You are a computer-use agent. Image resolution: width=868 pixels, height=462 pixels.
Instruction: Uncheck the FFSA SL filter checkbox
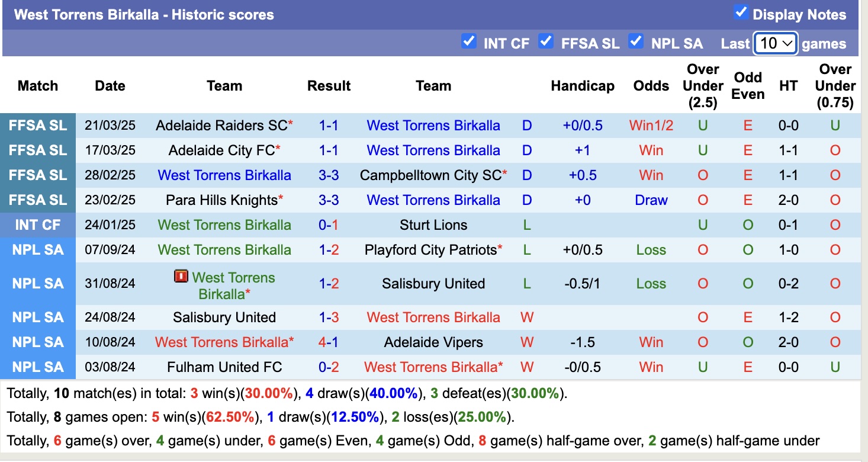pyautogui.click(x=546, y=41)
